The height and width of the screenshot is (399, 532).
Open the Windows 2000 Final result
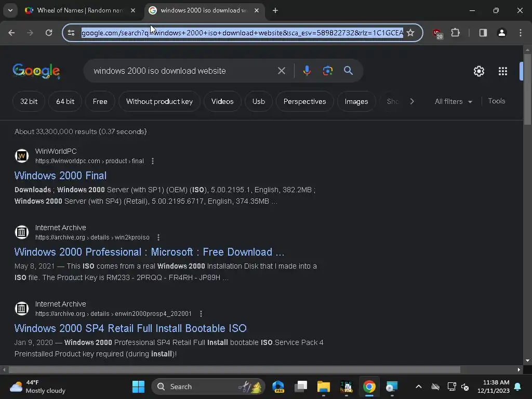(x=60, y=176)
